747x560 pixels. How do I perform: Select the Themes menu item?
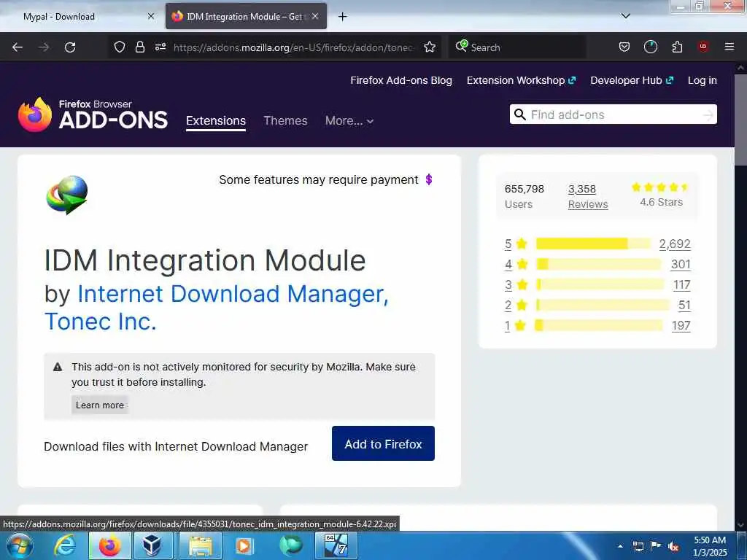pyautogui.click(x=285, y=120)
